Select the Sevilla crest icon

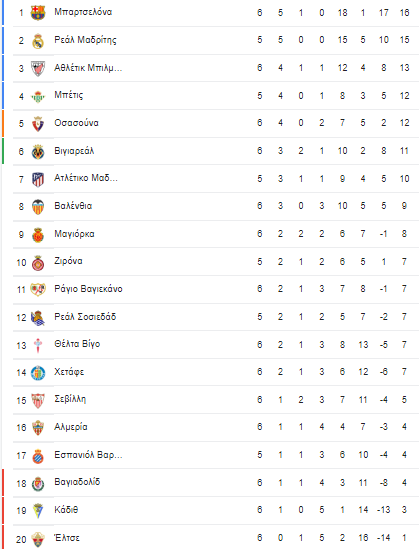(x=38, y=400)
